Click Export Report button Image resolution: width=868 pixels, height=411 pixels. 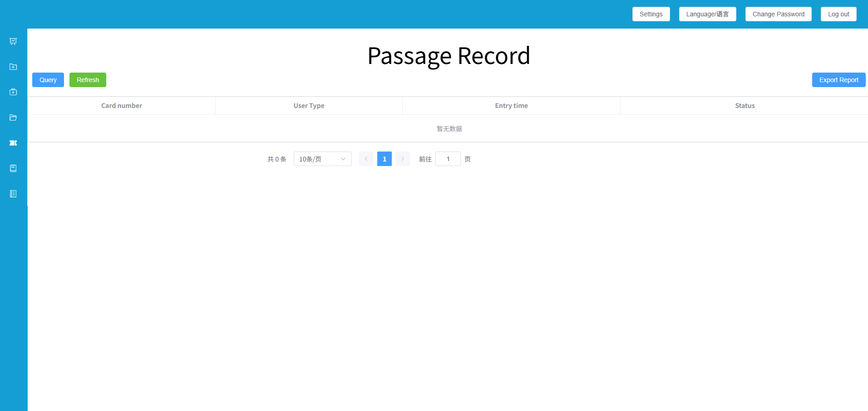[838, 80]
